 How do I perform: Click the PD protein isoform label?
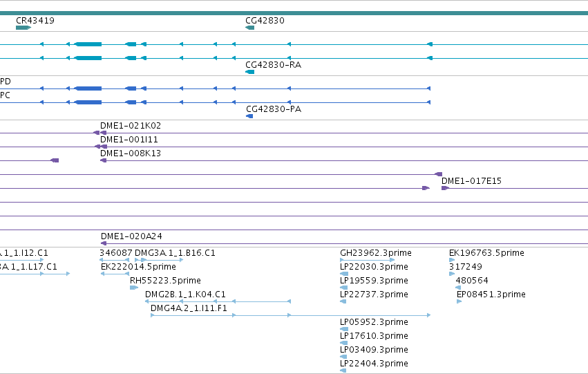[6, 82]
